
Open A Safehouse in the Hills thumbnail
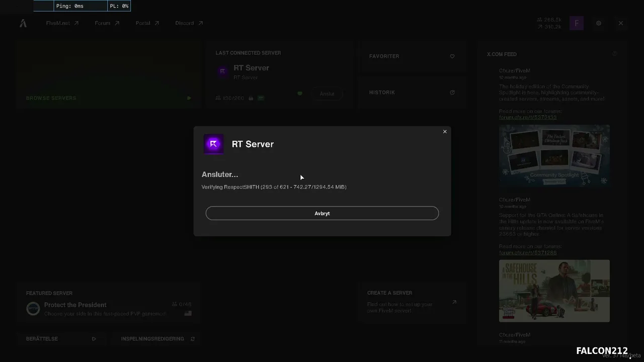[554, 291]
